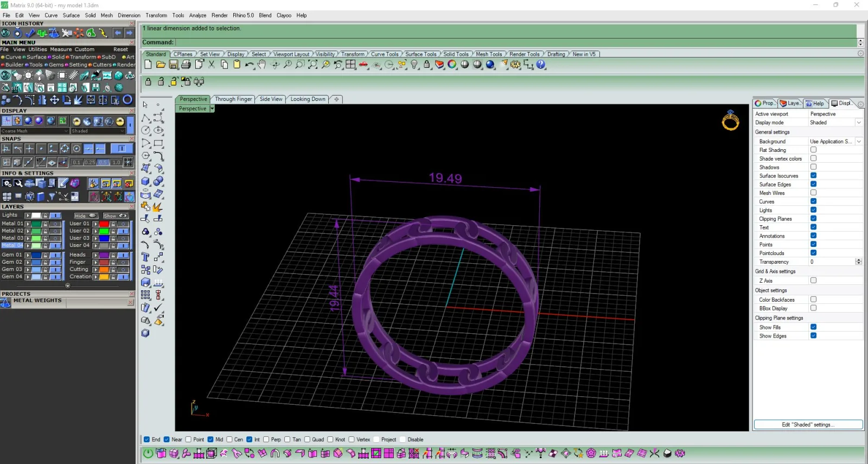Toggle the Cen osnap checkbox
Screen dimensions: 868x464
(229, 440)
